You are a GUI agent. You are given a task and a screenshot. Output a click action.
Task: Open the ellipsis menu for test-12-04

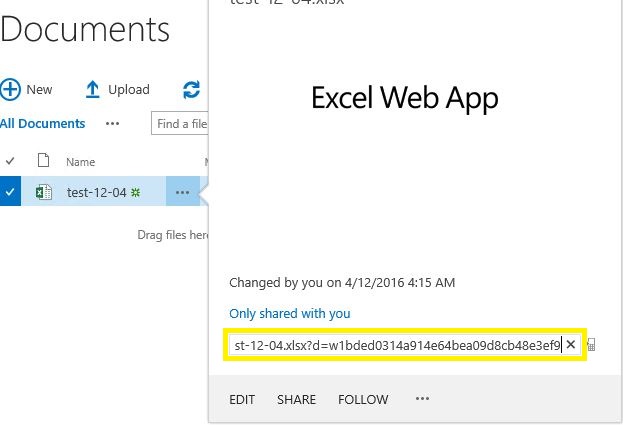(x=181, y=192)
